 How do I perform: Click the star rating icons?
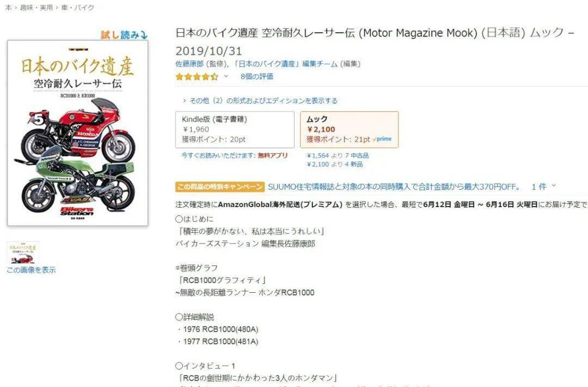pyautogui.click(x=197, y=76)
